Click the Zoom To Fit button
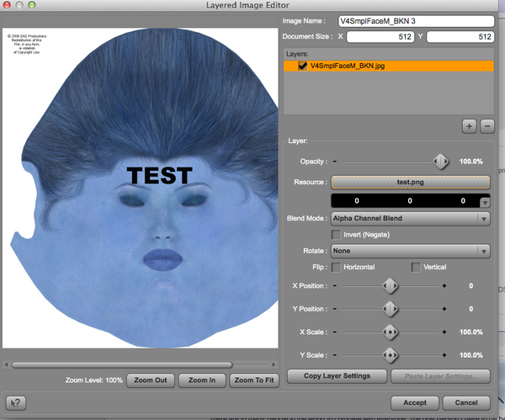Screen dimensions: 505x420 click(254, 380)
